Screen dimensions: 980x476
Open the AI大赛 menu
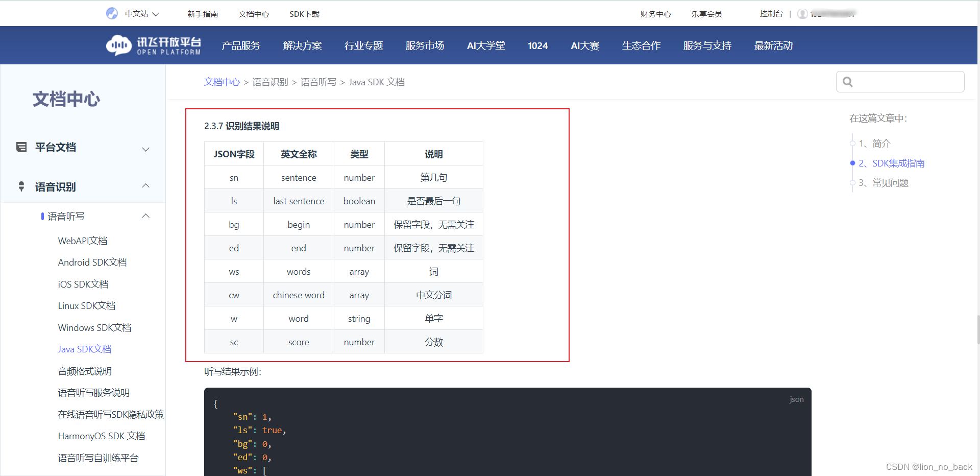pyautogui.click(x=585, y=45)
